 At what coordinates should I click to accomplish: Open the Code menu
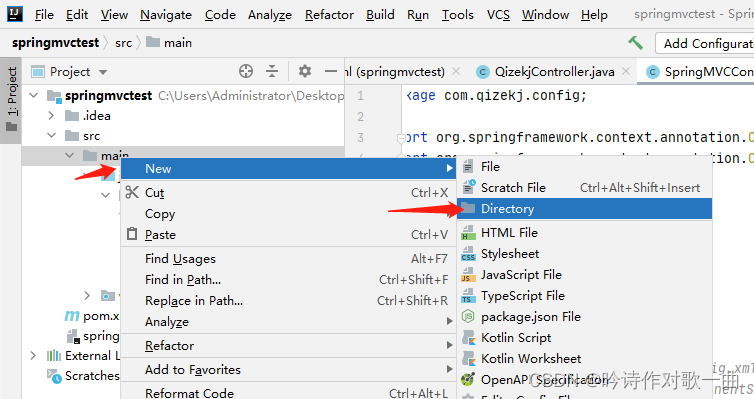[220, 15]
